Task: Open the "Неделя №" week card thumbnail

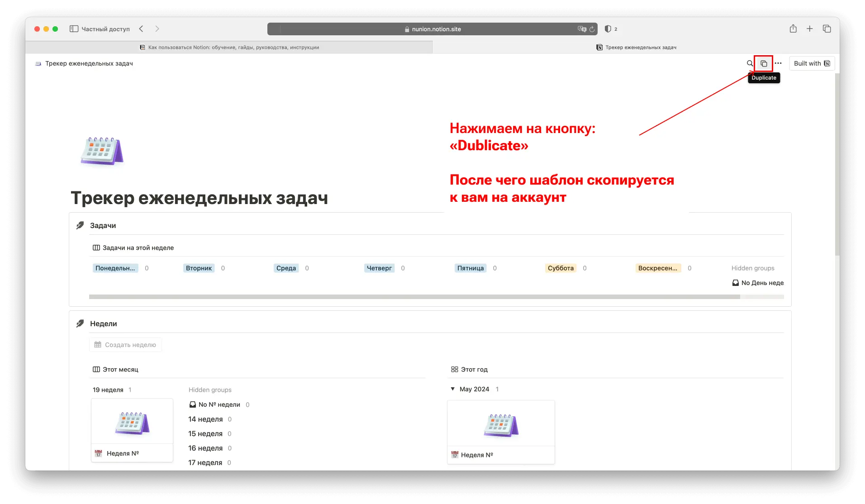Action: pos(132,423)
